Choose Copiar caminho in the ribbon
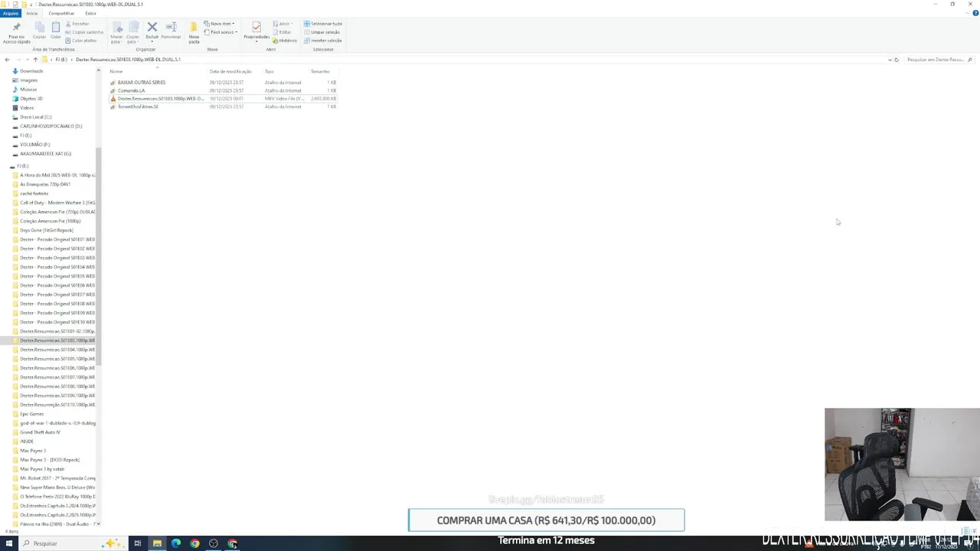This screenshot has width=980, height=551. pos(84,32)
